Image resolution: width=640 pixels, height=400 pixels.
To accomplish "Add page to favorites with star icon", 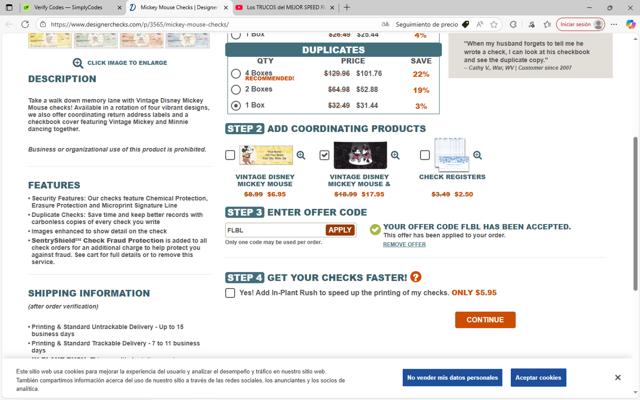I will [494, 24].
